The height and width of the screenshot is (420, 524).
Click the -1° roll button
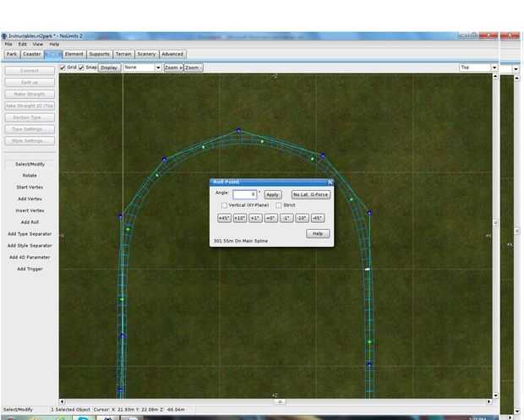(x=287, y=218)
